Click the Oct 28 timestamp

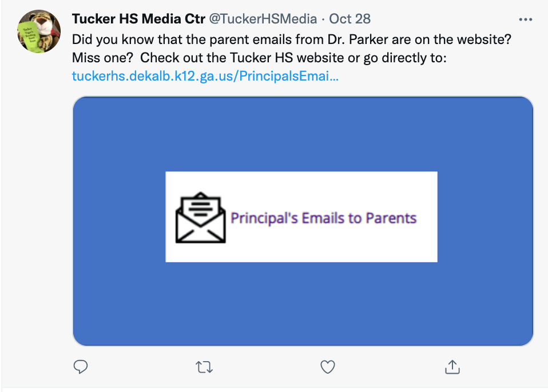pyautogui.click(x=350, y=19)
